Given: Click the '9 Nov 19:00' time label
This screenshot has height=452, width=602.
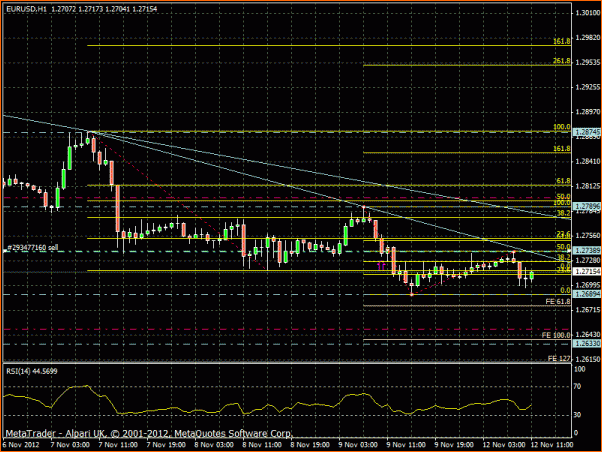Looking at the screenshot, I should pos(454,445).
